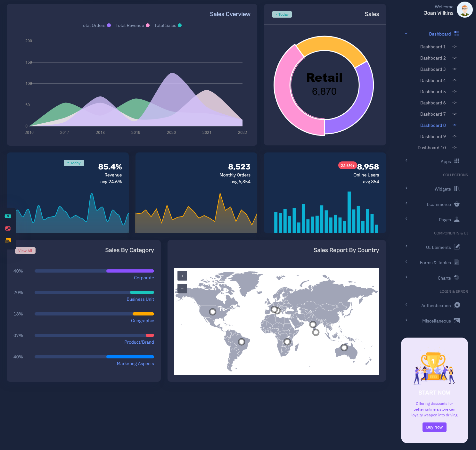
Task: Click the orange chat icon on left edge
Action: 8,241
